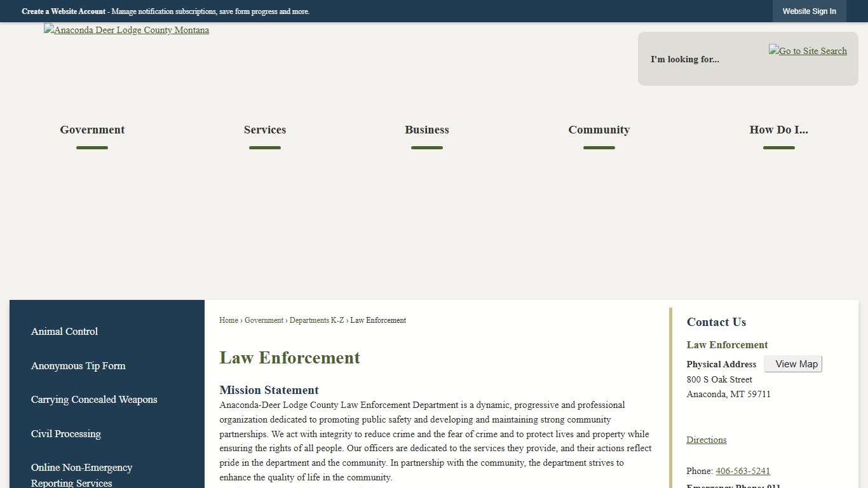Open the Business navigation menu
The image size is (868, 488).
click(426, 130)
